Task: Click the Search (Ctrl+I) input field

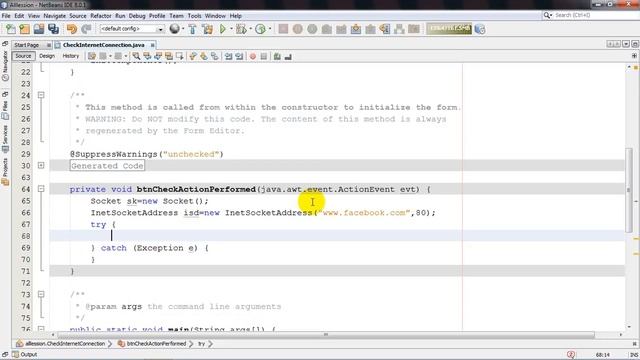Action: click(590, 15)
